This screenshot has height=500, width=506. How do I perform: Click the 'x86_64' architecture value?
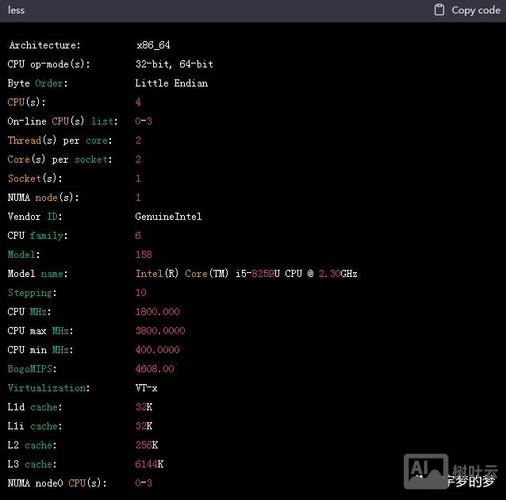tap(153, 45)
